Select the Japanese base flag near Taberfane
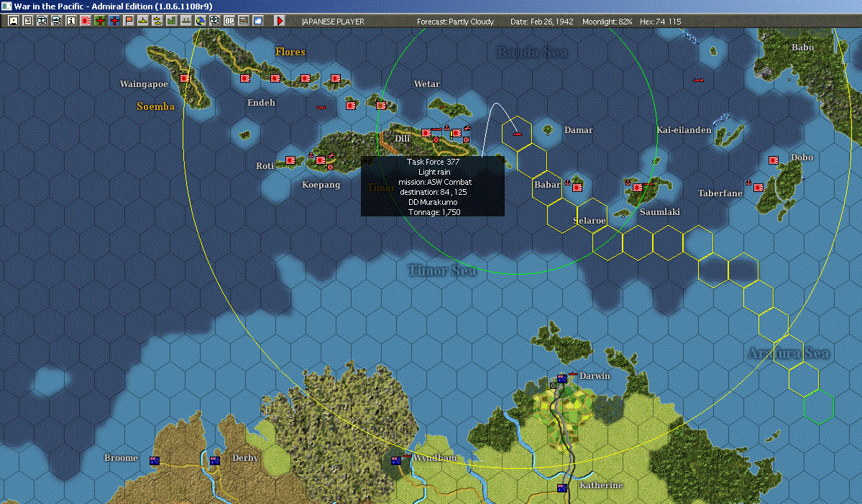Screen dimensions: 862x504 [x=758, y=188]
